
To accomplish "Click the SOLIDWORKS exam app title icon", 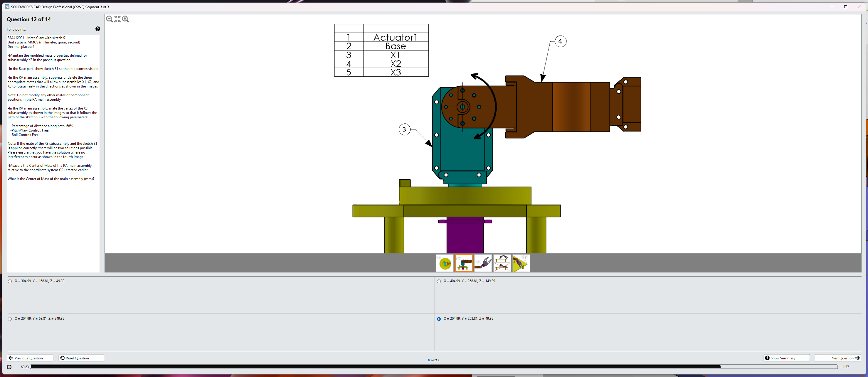I will (7, 7).
